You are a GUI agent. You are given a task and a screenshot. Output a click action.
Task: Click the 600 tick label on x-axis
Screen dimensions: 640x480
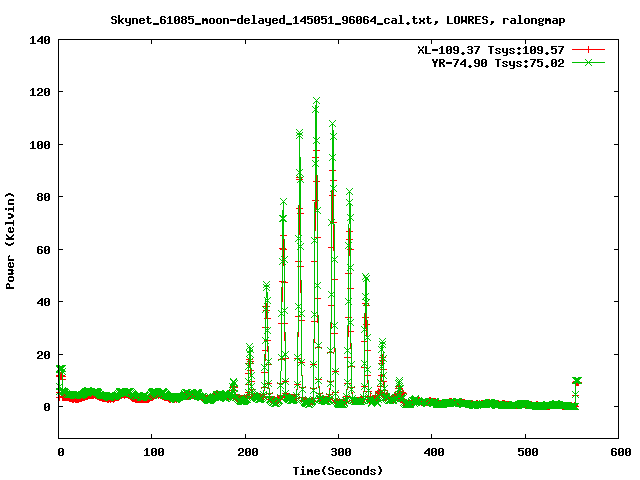pos(618,452)
